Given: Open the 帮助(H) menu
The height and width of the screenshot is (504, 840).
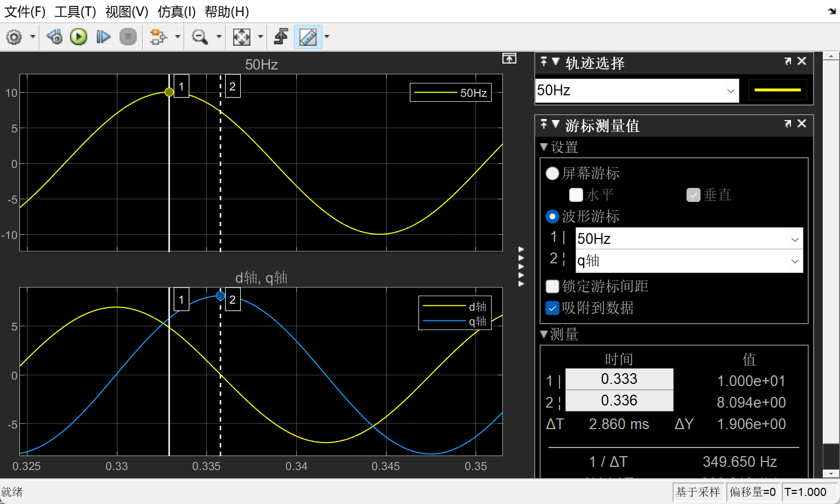Looking at the screenshot, I should (227, 11).
